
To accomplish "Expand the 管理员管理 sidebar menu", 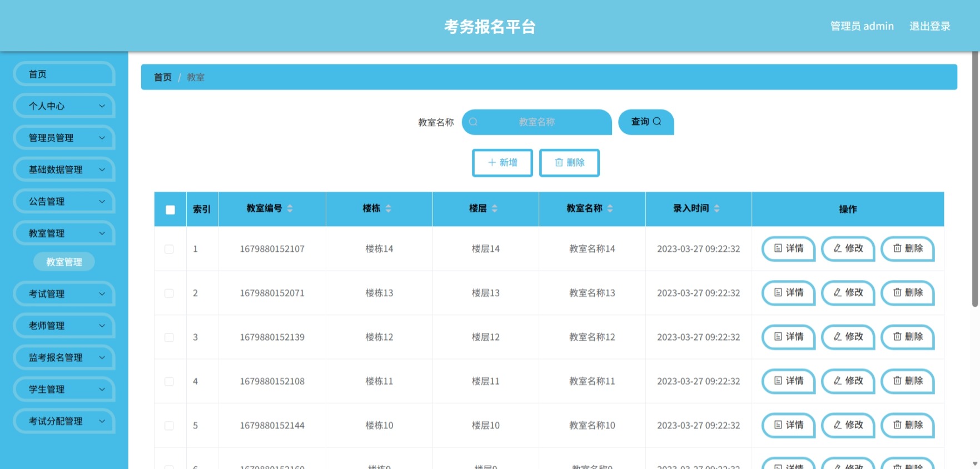I will [x=64, y=138].
